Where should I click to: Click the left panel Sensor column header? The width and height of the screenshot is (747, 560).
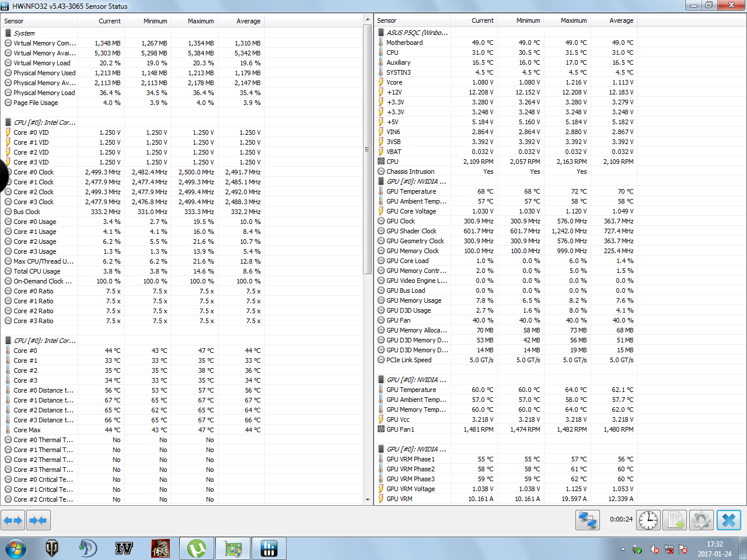[x=39, y=21]
